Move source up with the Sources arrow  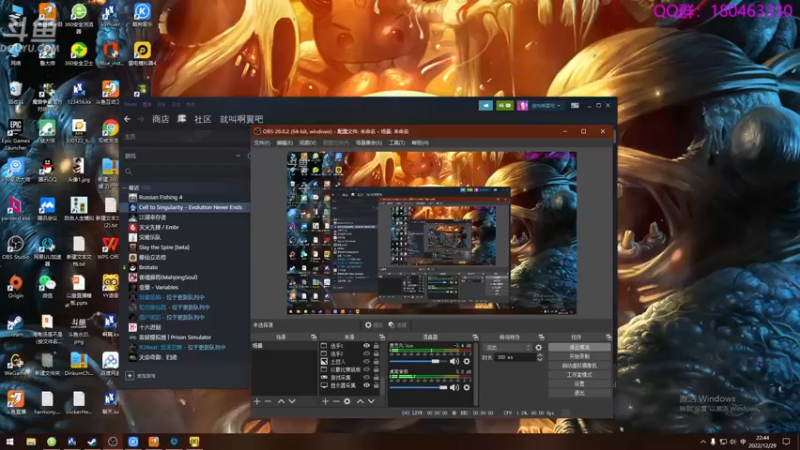click(x=360, y=402)
